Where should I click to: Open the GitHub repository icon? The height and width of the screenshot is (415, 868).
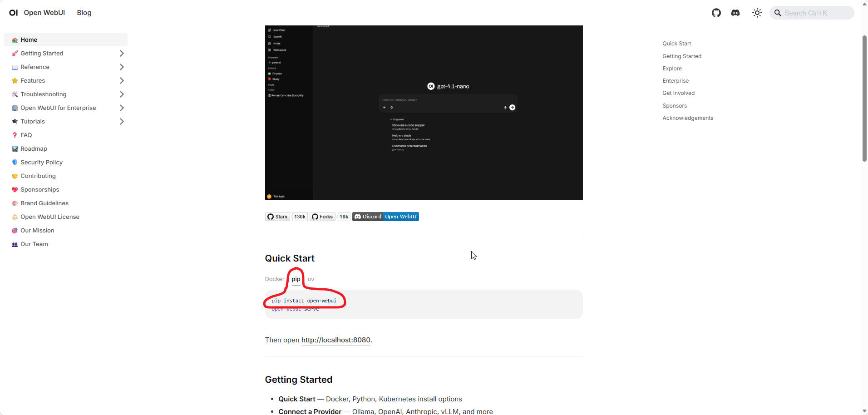(716, 13)
